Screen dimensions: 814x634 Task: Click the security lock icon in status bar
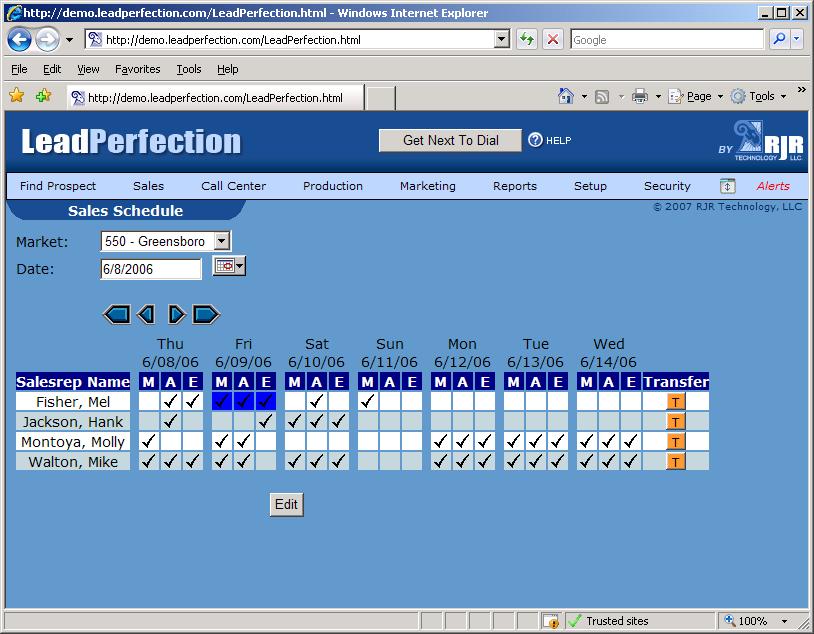pos(551,621)
